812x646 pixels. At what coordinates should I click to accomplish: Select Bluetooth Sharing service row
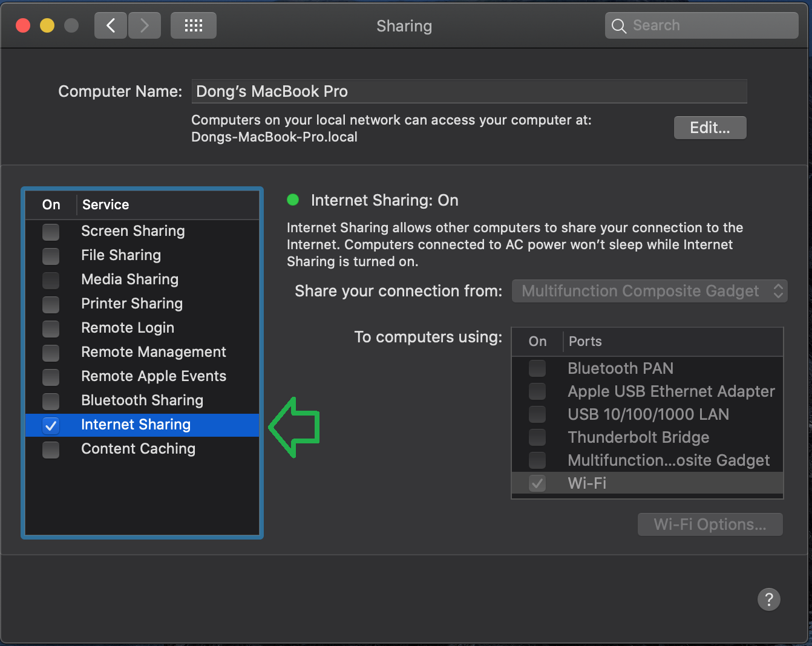pyautogui.click(x=142, y=400)
